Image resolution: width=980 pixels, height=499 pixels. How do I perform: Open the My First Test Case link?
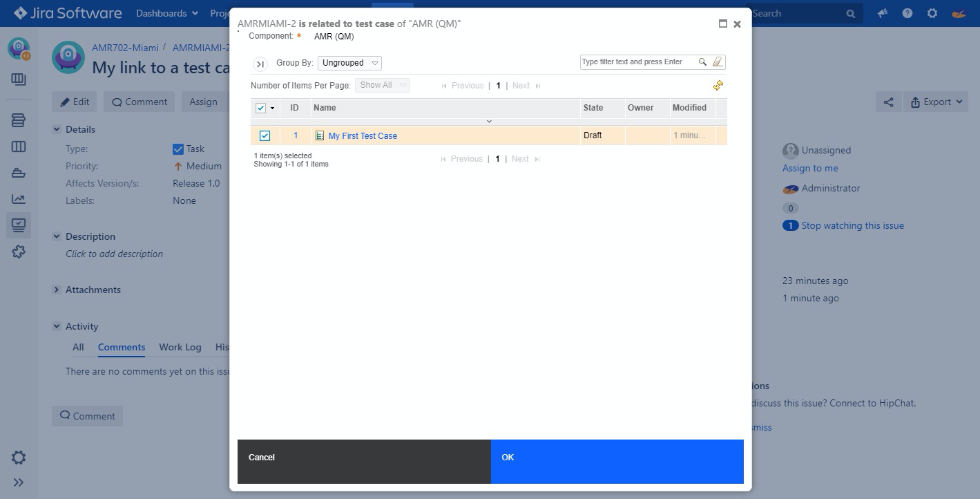pyautogui.click(x=363, y=136)
